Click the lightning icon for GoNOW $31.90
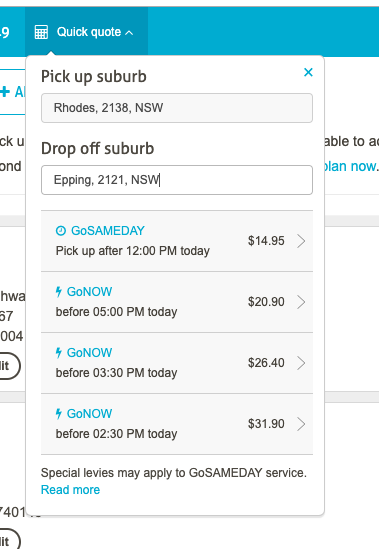This screenshot has height=549, width=379. (59, 413)
